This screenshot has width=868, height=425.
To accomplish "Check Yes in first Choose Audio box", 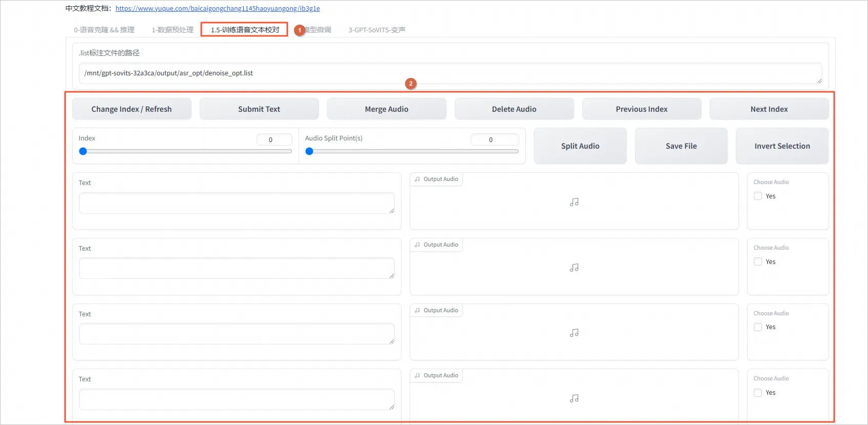I will [758, 196].
